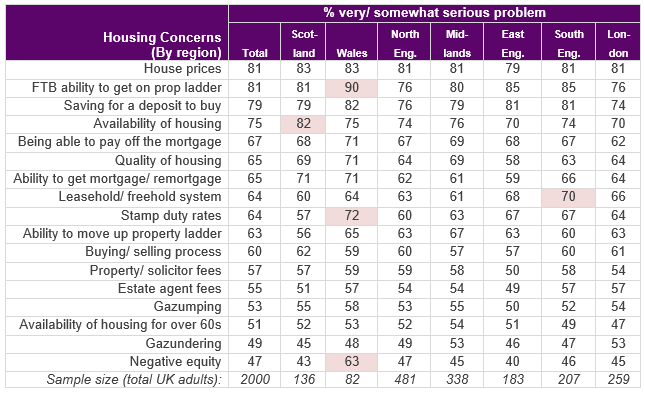Viewport: 645px width, 394px height.
Task: Click highlighted 82 in Availability of housing row
Action: [304, 124]
